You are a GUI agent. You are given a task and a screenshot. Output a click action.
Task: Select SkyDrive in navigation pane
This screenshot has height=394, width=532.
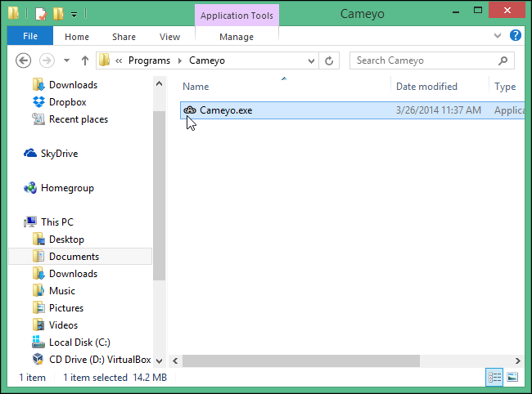click(60, 154)
